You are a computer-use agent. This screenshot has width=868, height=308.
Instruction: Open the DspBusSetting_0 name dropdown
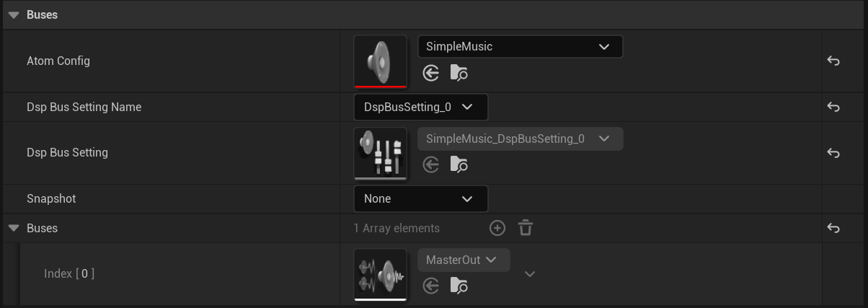point(420,107)
